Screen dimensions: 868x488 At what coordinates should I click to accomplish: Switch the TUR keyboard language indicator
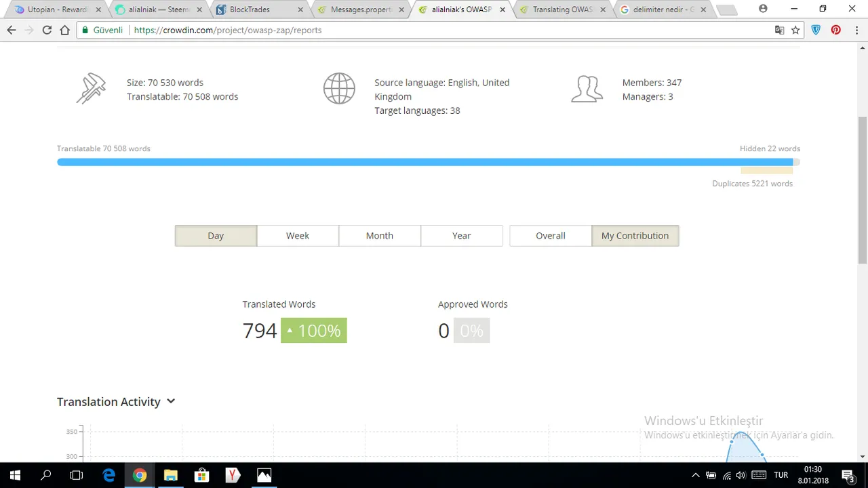coord(781,475)
